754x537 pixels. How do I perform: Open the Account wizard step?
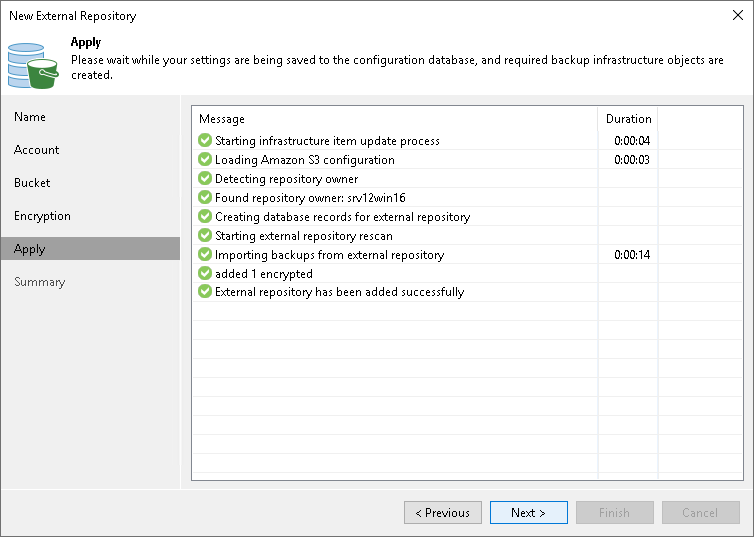tap(37, 150)
